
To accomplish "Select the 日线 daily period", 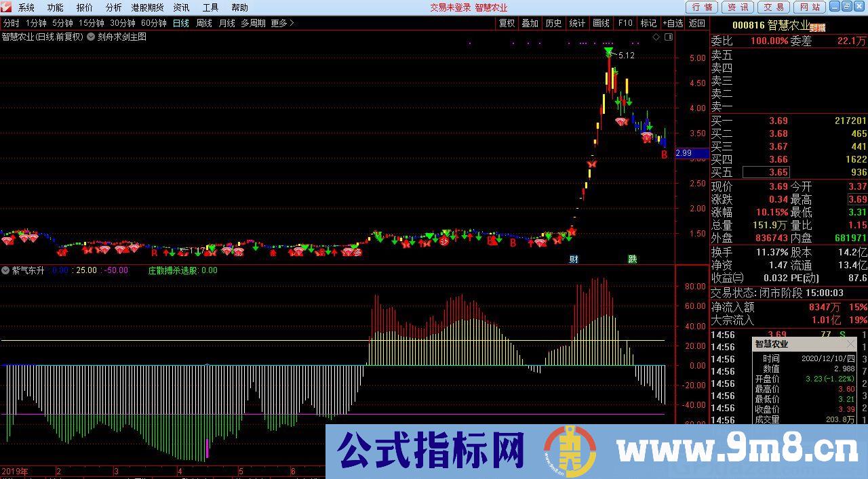I will [181, 23].
